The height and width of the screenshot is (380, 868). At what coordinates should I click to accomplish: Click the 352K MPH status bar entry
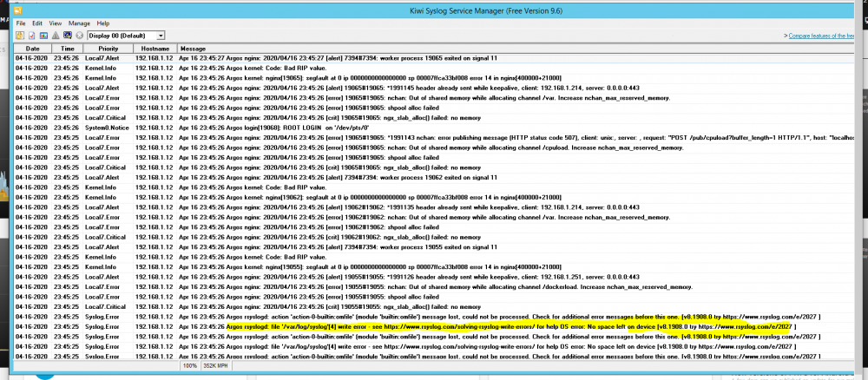point(217,365)
